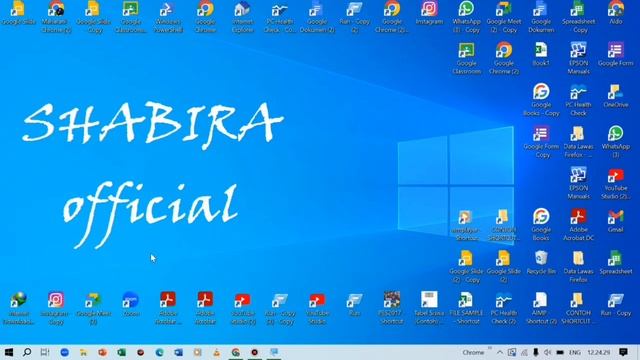The height and width of the screenshot is (360, 640).
Task: Select the AIMP Shortcut (2) icon
Action: click(x=541, y=309)
